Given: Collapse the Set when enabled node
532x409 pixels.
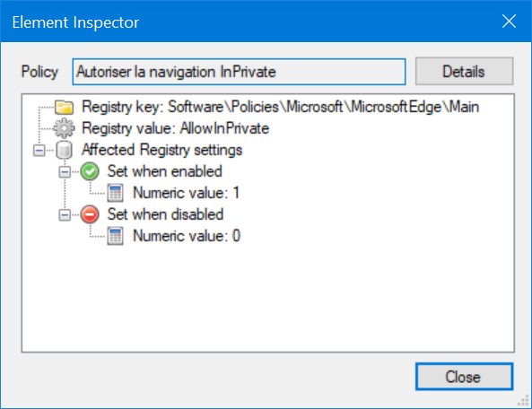Looking at the screenshot, I should 65,171.
